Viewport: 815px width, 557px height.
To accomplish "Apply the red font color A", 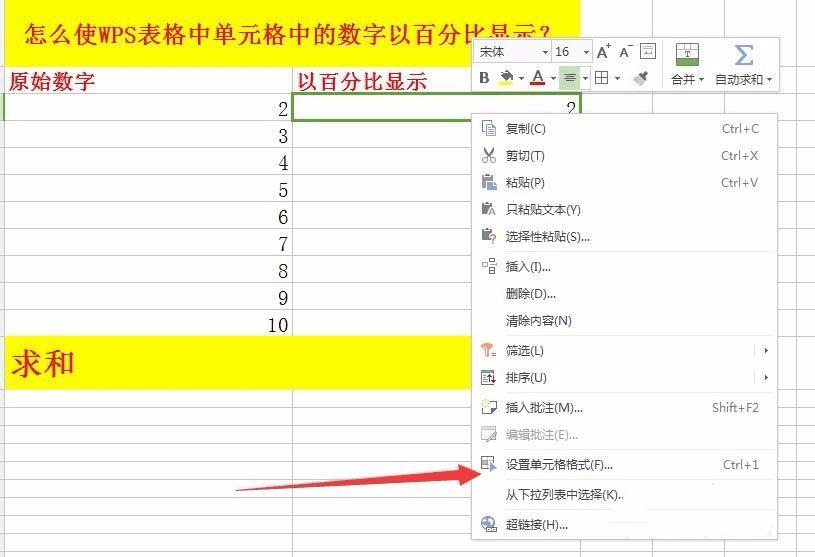I will [x=538, y=78].
